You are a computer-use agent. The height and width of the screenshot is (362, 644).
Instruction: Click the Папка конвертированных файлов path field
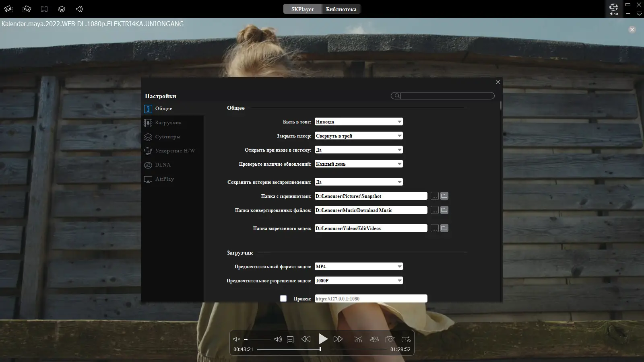click(371, 210)
